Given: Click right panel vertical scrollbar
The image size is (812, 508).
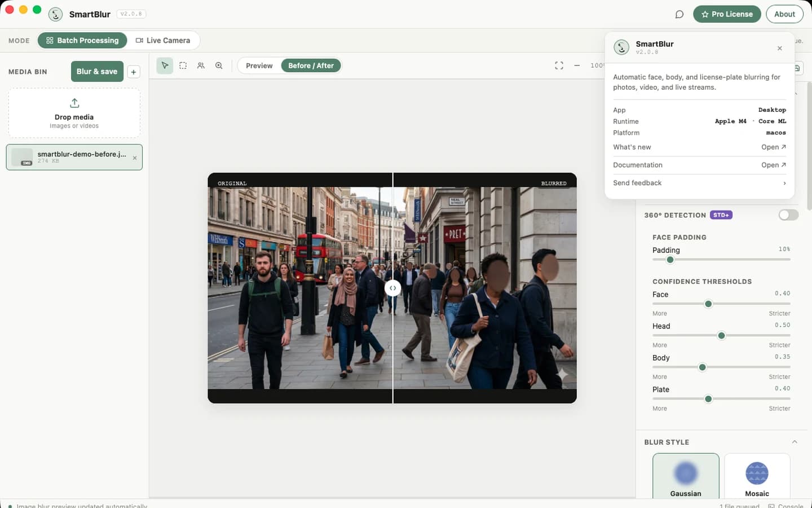Looking at the screenshot, I should click(809, 147).
